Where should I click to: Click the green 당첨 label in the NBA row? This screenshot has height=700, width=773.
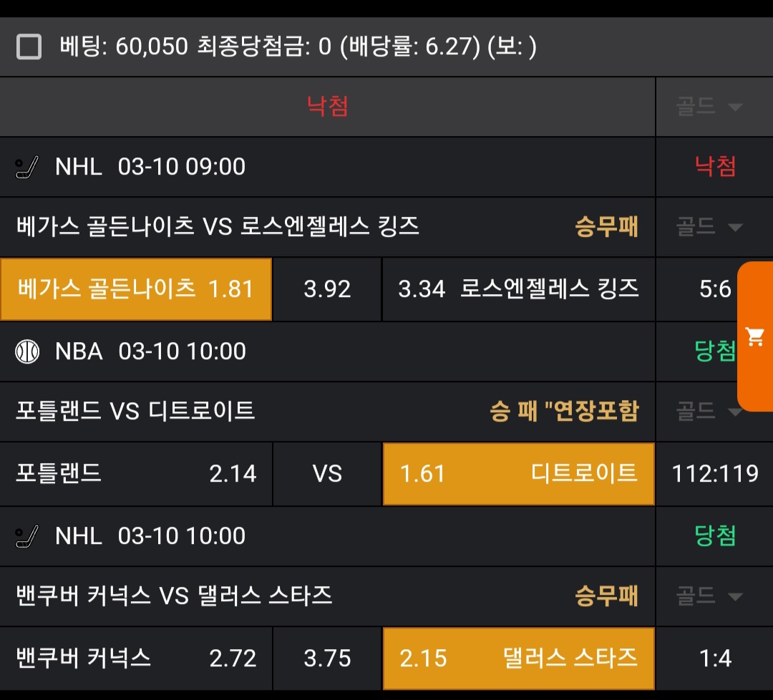(714, 351)
